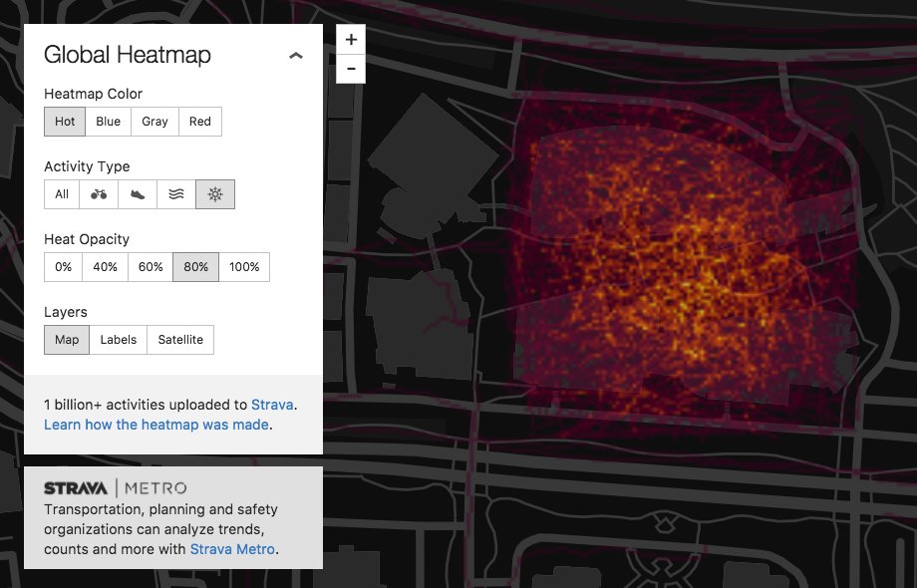Click the Global Heatmap title
This screenshot has width=917, height=588.
point(128,55)
